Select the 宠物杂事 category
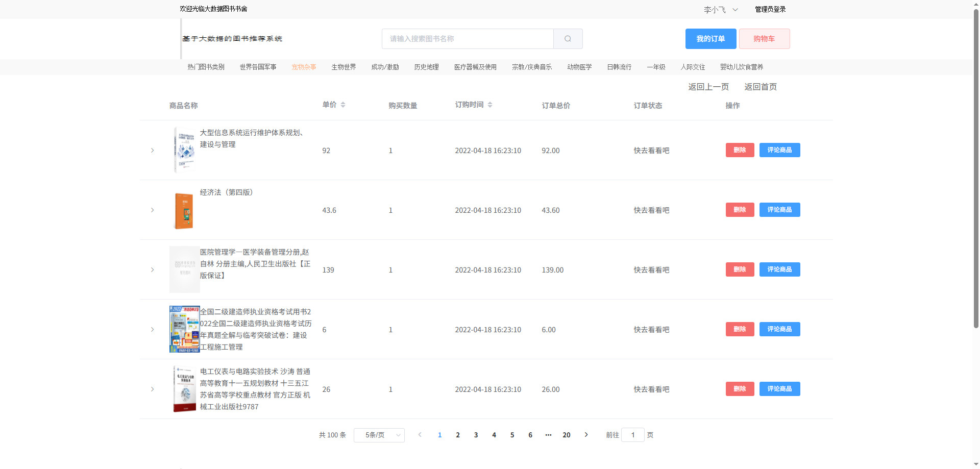The width and height of the screenshot is (980, 469). click(304, 67)
